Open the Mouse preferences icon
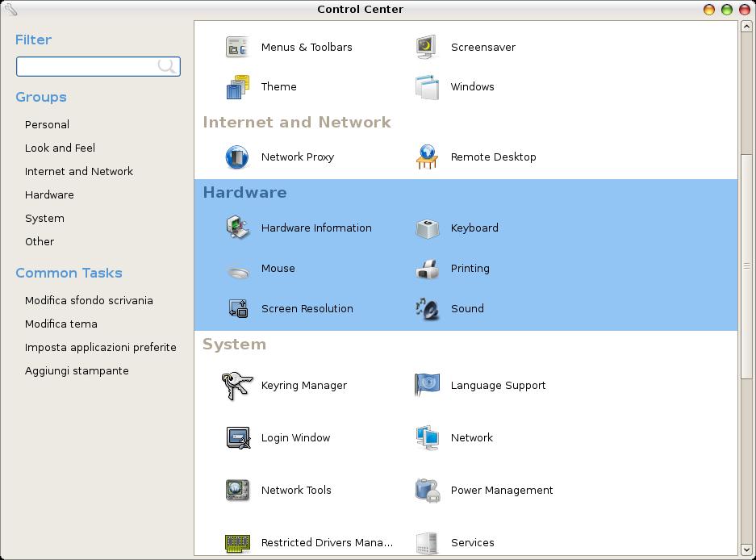Viewport: 756px width, 560px height. coord(237,270)
